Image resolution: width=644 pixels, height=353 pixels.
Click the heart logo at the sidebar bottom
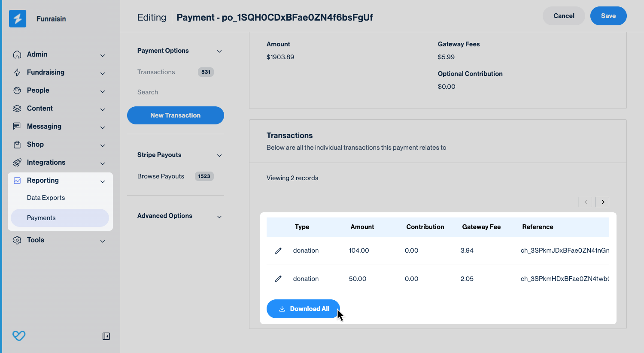tap(19, 336)
